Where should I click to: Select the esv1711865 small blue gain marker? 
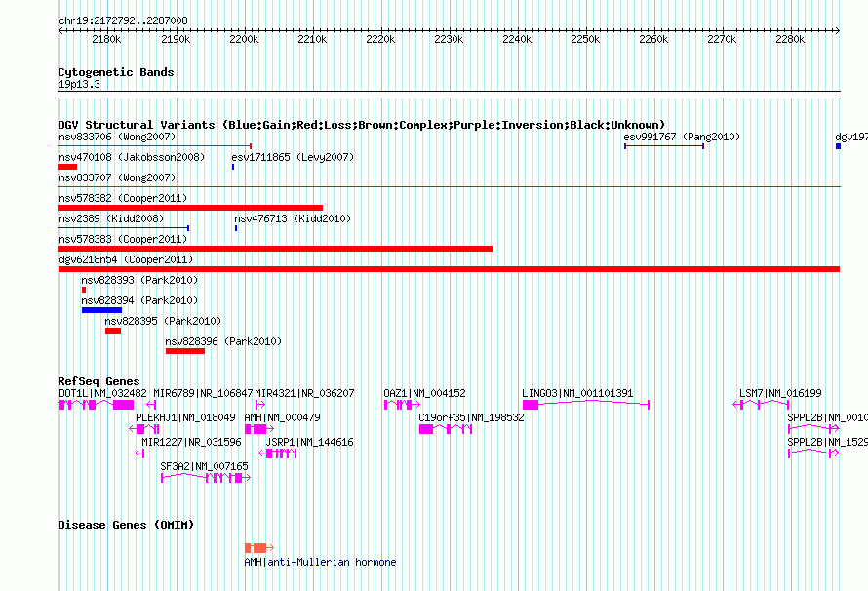tap(233, 167)
